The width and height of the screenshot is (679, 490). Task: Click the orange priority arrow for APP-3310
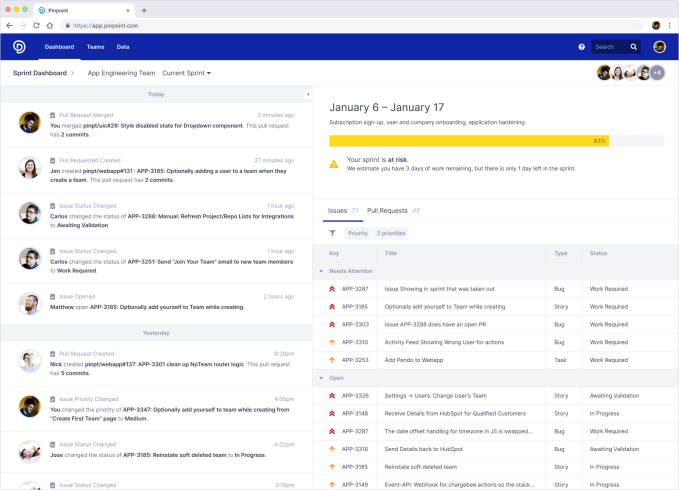click(331, 342)
